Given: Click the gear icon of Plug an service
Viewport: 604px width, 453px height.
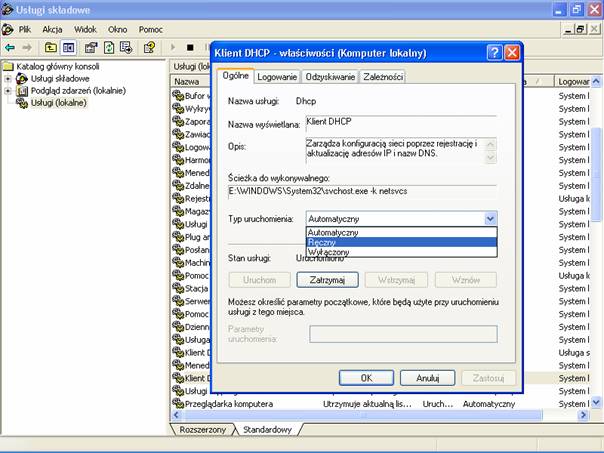Looking at the screenshot, I should pyautogui.click(x=178, y=237).
